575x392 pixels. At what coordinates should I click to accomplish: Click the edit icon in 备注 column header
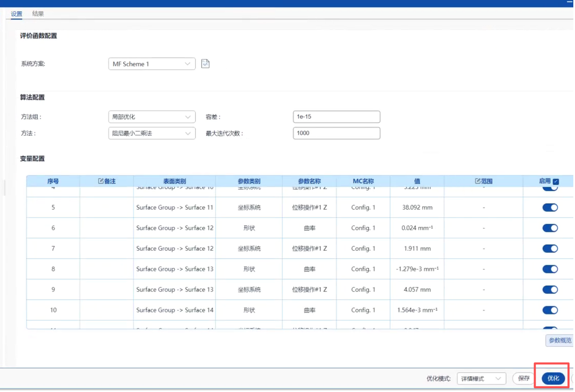click(101, 181)
